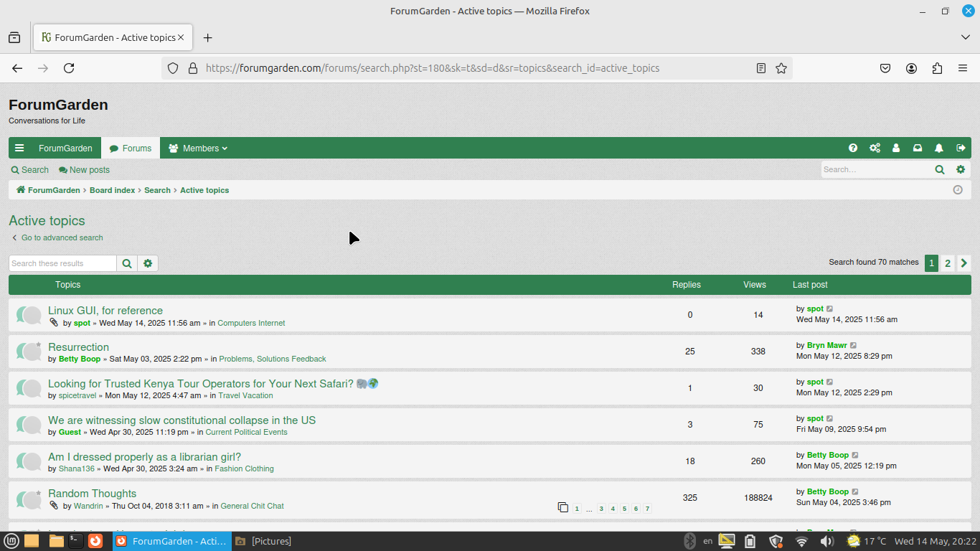980x551 pixels.
Task: Jump to last post icon for Resurrection topic
Action: pyautogui.click(x=854, y=345)
